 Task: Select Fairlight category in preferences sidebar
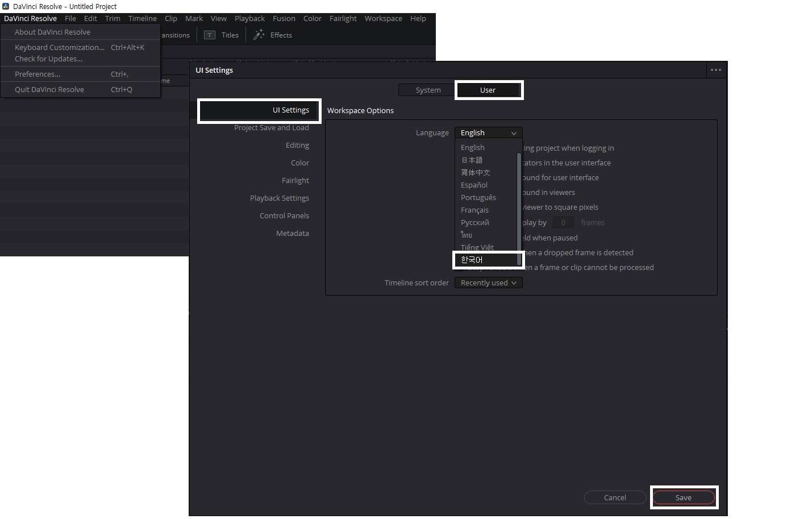(x=295, y=180)
